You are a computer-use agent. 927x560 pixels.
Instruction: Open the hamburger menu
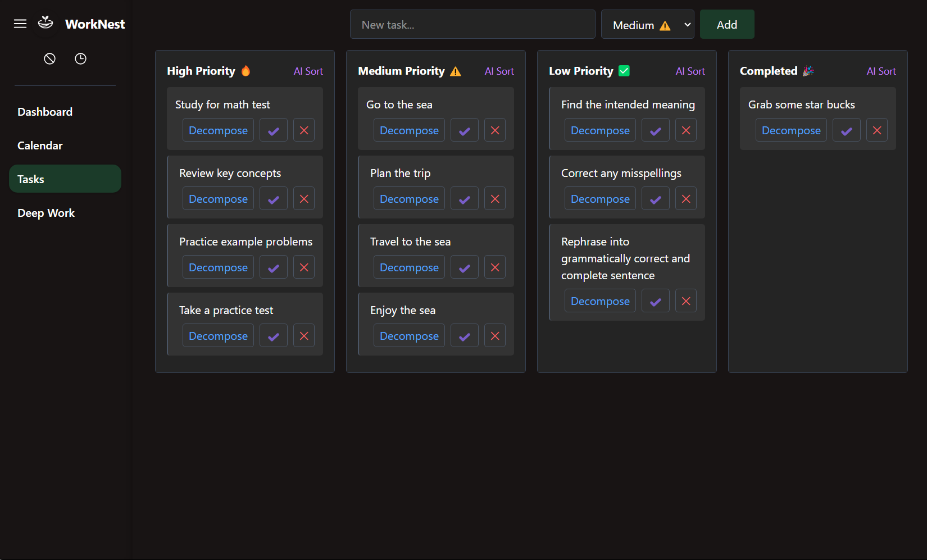tap(20, 24)
